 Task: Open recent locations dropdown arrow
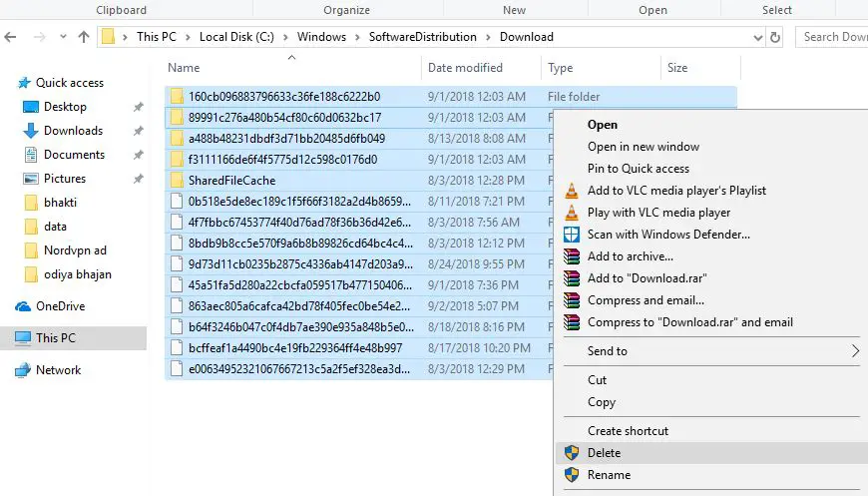[x=62, y=37]
